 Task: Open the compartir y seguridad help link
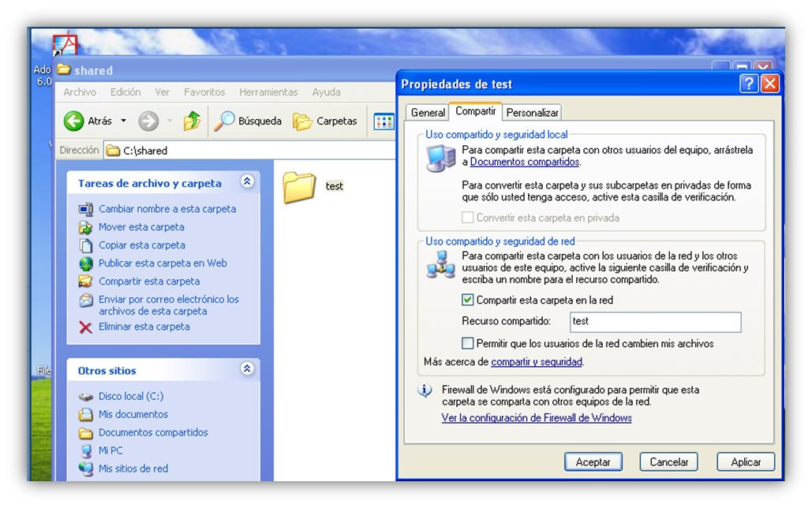point(537,362)
